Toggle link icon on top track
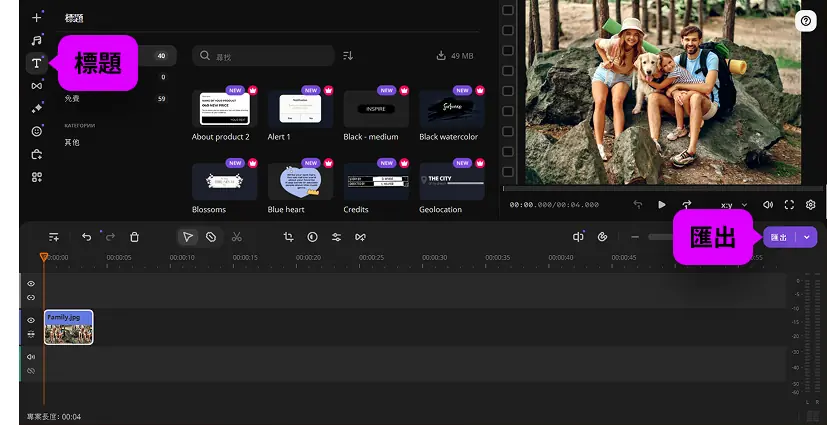Screen dimensions: 827x425 [31, 297]
